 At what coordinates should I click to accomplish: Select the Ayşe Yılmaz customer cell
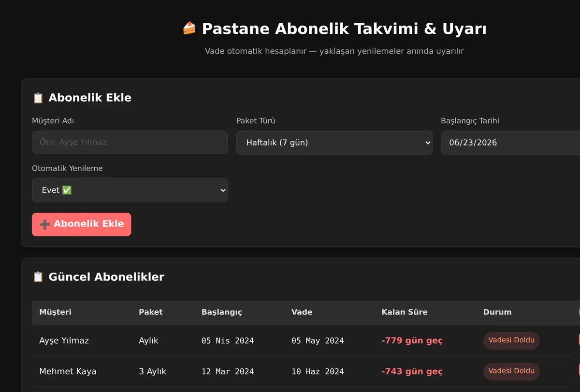[64, 341]
